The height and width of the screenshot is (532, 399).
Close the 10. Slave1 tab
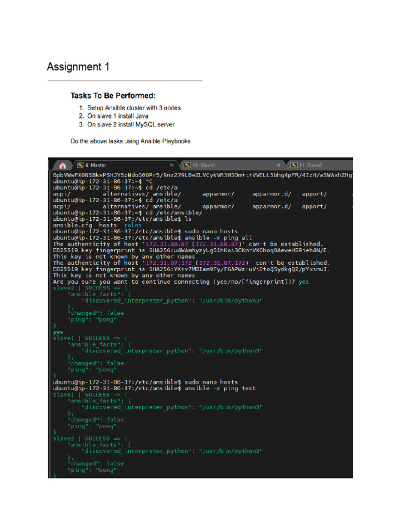tap(278, 165)
